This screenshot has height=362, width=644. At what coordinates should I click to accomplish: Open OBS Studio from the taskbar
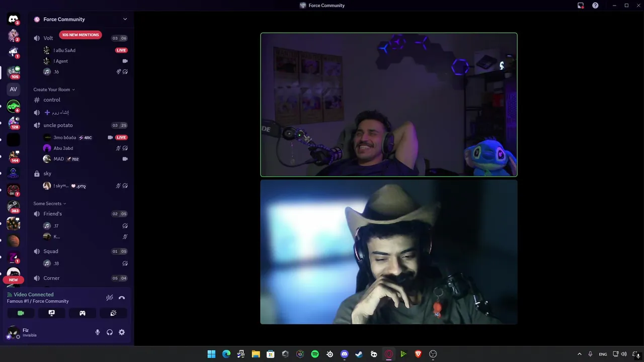[x=433, y=354]
